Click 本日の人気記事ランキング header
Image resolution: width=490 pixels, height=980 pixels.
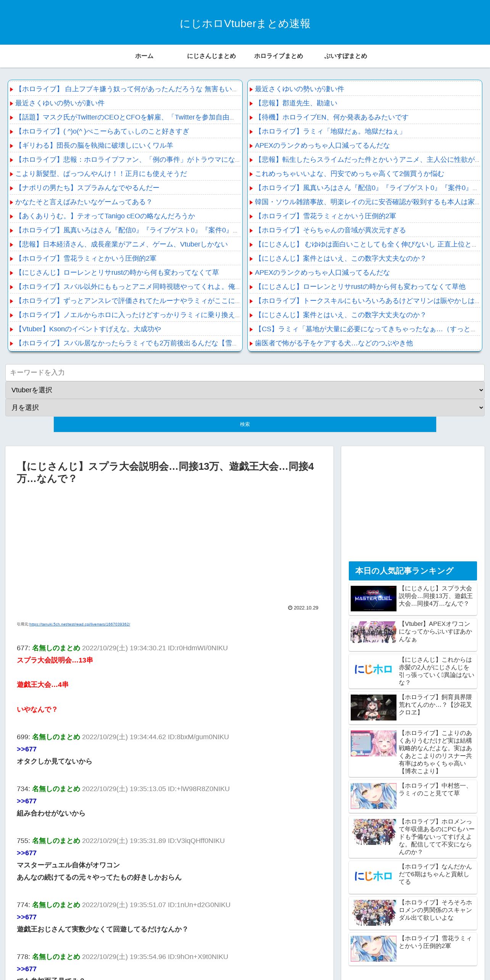pyautogui.click(x=413, y=571)
